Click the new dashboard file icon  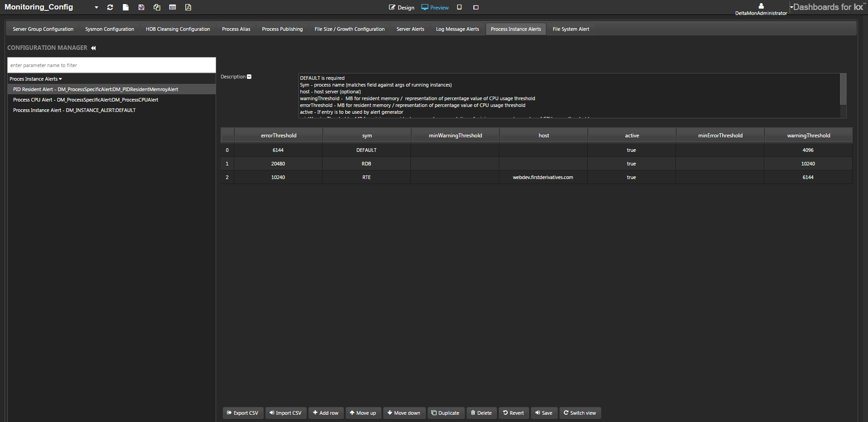click(125, 7)
